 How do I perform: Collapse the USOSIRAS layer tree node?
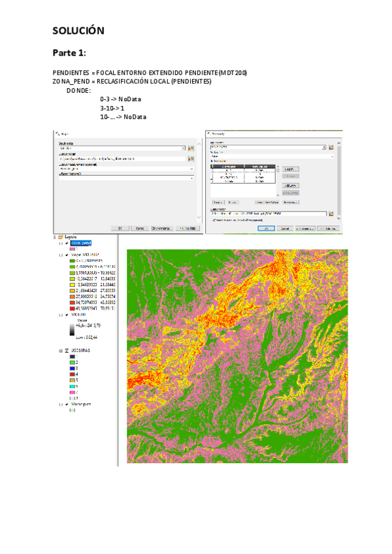60,351
